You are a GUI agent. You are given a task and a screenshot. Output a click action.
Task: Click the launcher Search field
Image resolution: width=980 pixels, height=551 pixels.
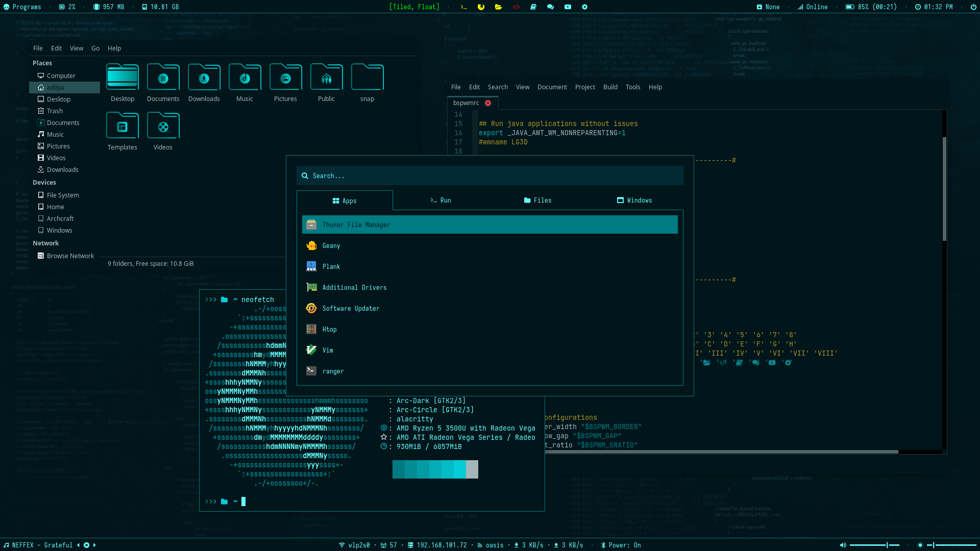[489, 176]
